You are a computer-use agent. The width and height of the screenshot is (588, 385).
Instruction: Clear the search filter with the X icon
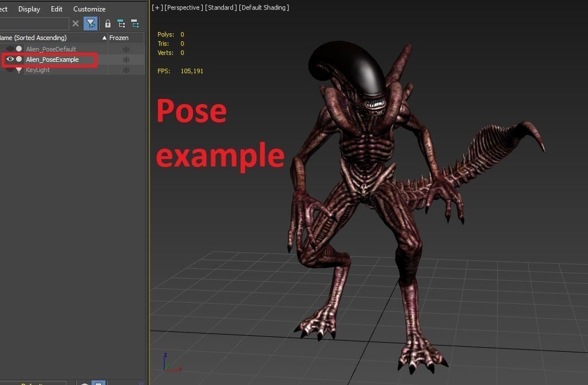click(76, 23)
